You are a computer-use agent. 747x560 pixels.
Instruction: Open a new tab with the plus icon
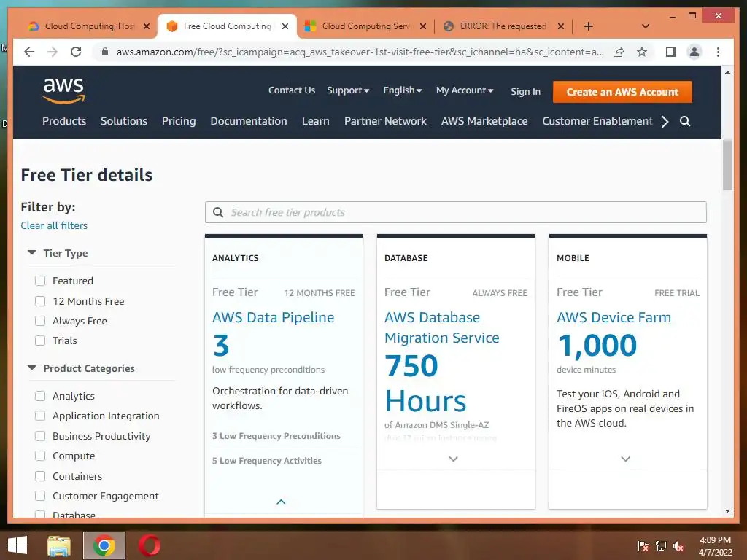point(589,26)
